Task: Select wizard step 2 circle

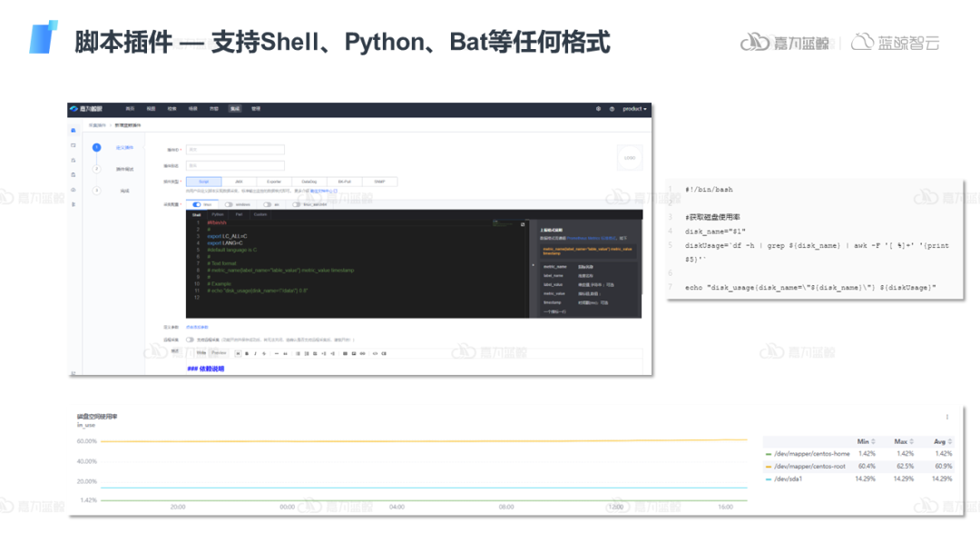Action: [96, 169]
